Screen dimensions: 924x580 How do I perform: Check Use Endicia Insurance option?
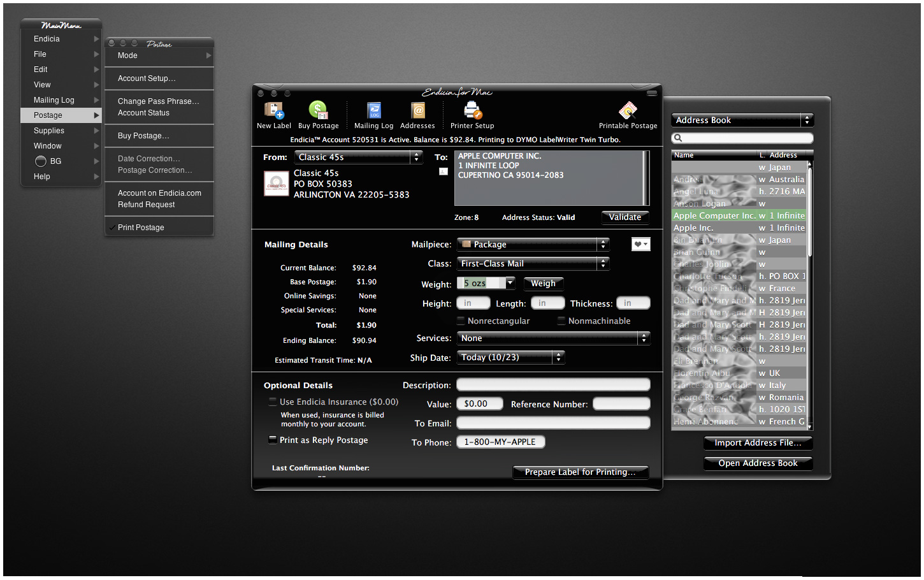[273, 402]
